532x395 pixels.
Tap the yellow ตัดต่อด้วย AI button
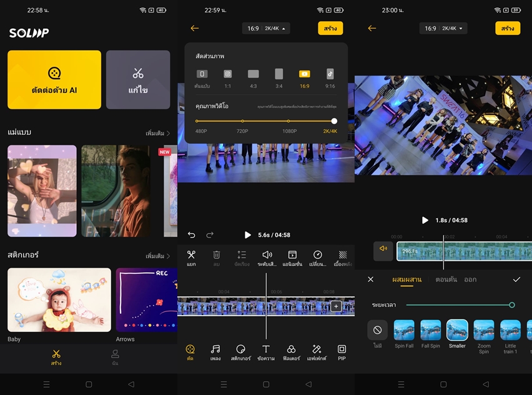point(54,80)
